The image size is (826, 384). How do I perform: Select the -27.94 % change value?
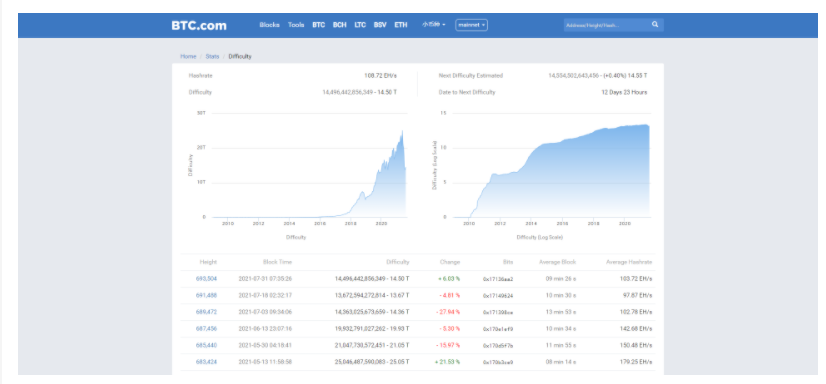pos(448,312)
